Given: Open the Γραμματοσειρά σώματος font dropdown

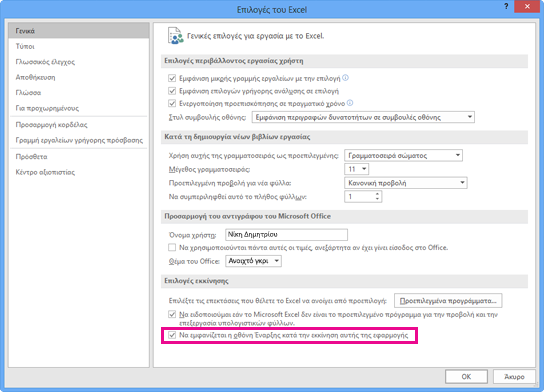Looking at the screenshot, I should [403, 155].
